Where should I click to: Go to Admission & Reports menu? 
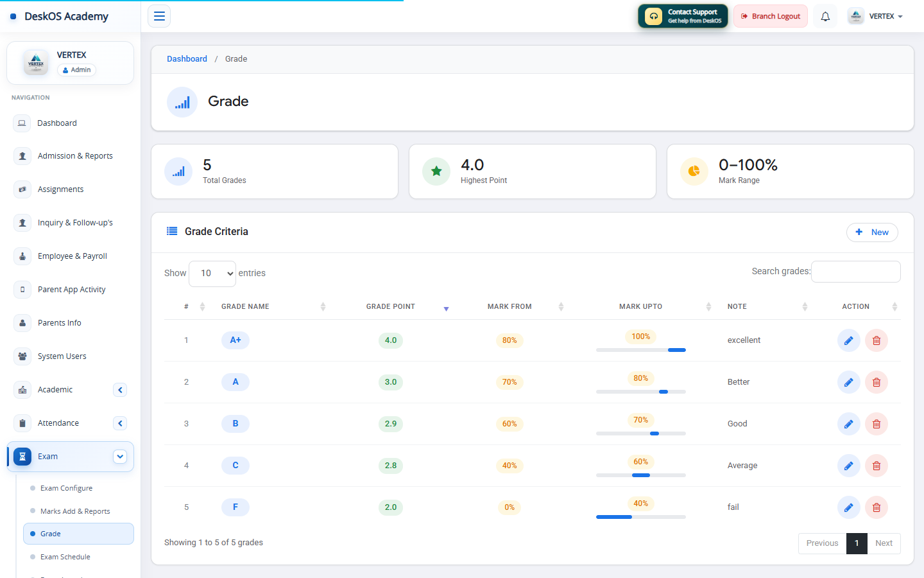click(71, 156)
